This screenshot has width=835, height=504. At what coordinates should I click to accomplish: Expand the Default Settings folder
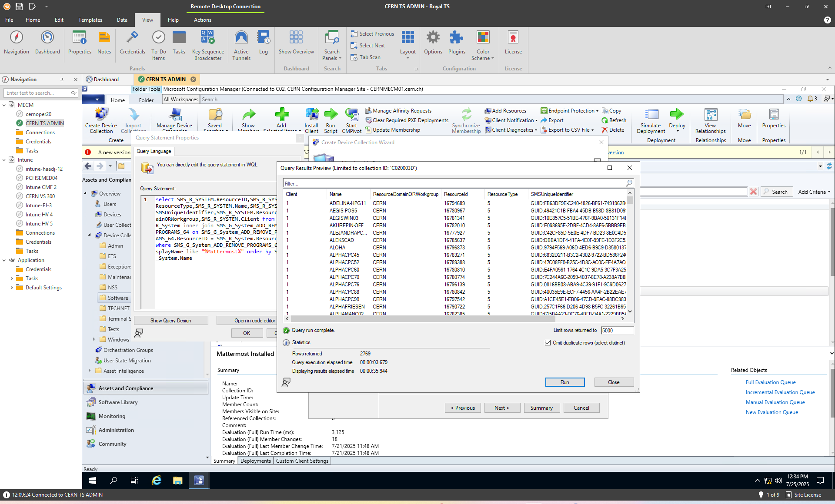[x=12, y=288]
